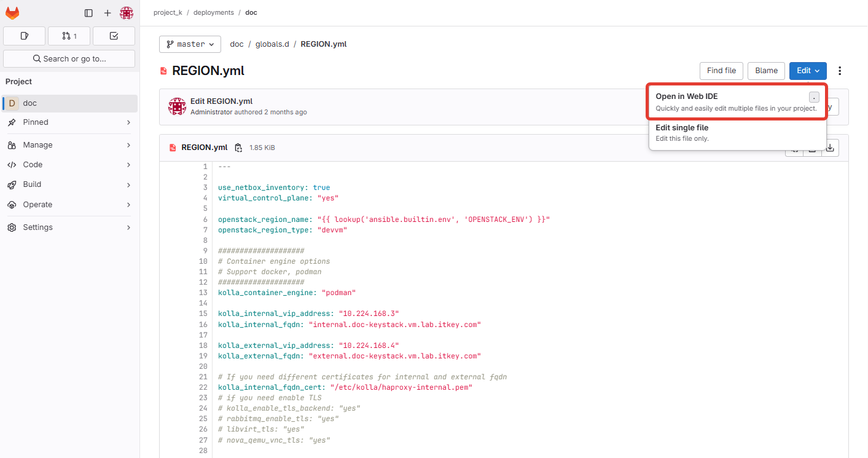
Task: Open Blame view for REGION.yml
Action: tap(766, 71)
